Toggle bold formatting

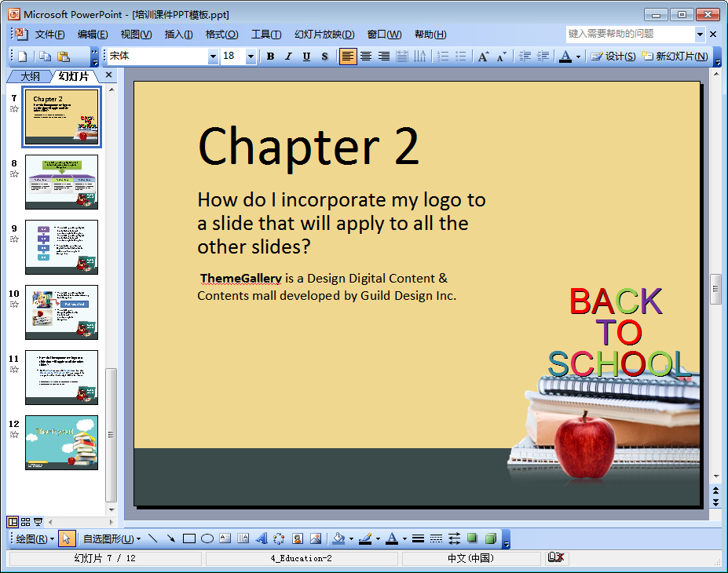270,57
